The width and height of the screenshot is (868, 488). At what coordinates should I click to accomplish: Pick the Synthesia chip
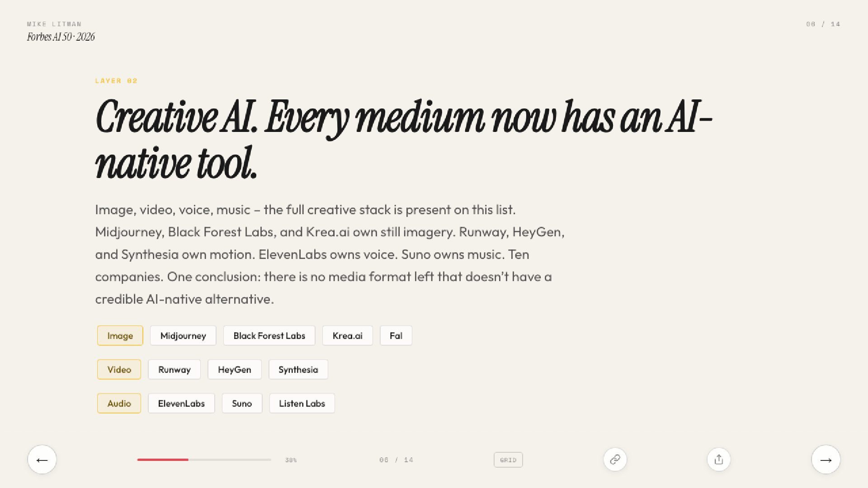pyautogui.click(x=298, y=370)
